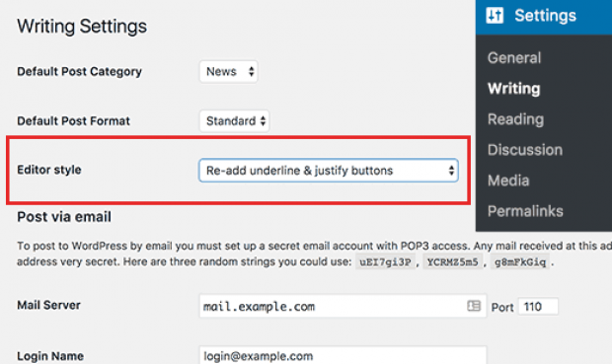Open the Default Post Format dropdown
This screenshot has height=364, width=612.
(235, 121)
